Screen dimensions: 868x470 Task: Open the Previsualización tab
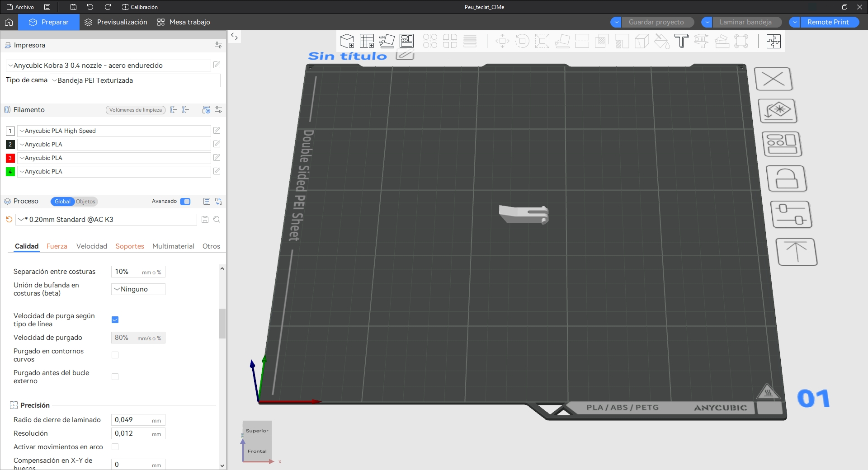pyautogui.click(x=116, y=22)
